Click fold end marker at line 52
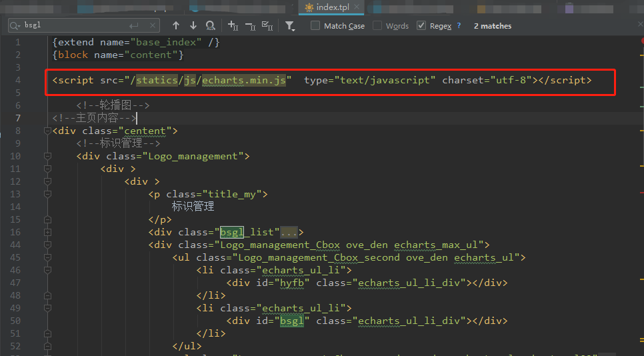644x356 pixels. 47,346
